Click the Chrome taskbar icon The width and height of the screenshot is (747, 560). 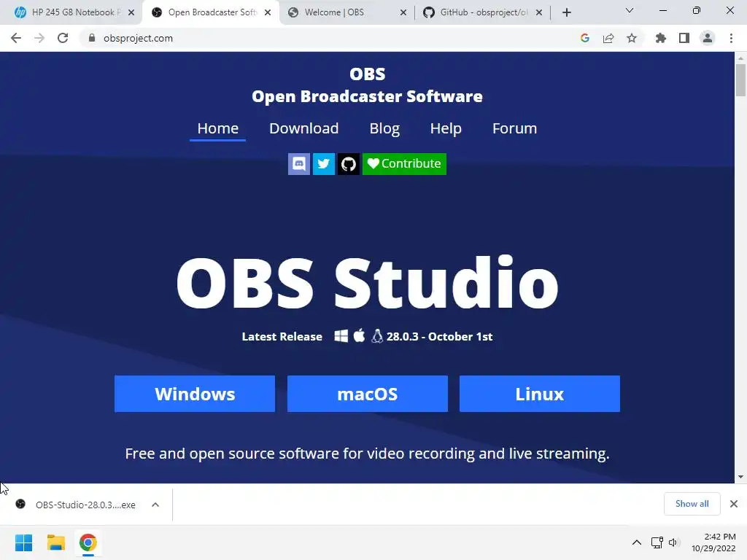pyautogui.click(x=88, y=542)
